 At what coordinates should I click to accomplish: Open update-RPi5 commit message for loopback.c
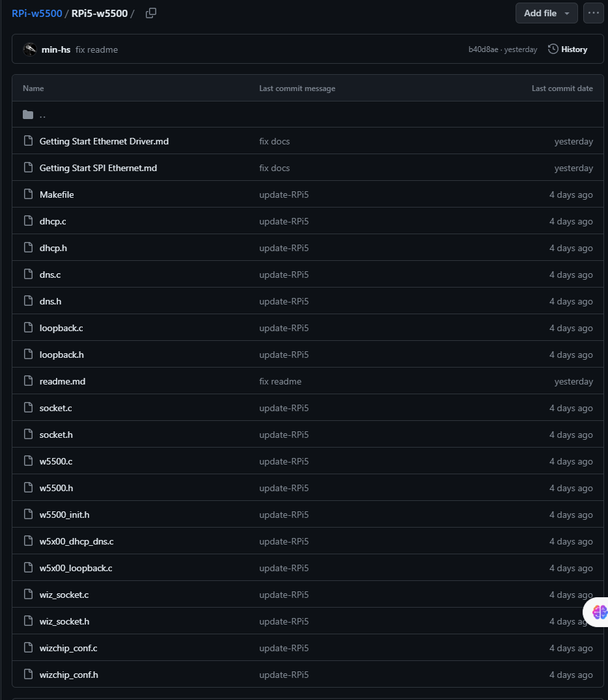[x=284, y=328]
